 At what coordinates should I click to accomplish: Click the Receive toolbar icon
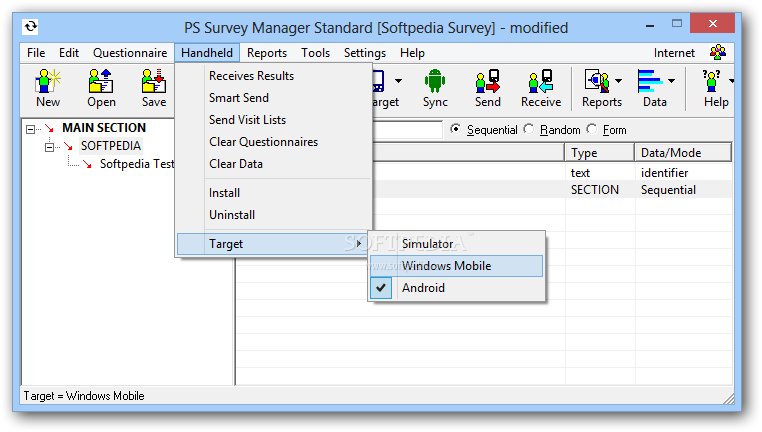click(541, 81)
